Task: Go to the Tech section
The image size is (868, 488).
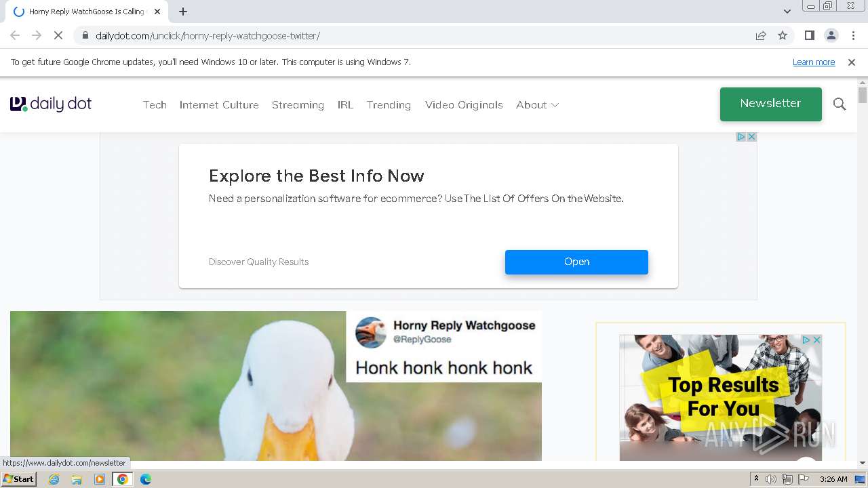Action: (155, 104)
